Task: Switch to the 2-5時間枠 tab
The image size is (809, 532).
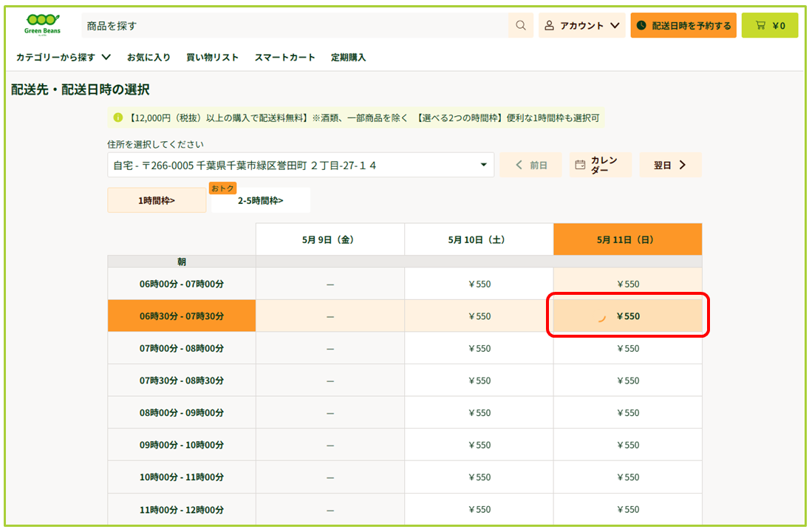Action: tap(260, 199)
